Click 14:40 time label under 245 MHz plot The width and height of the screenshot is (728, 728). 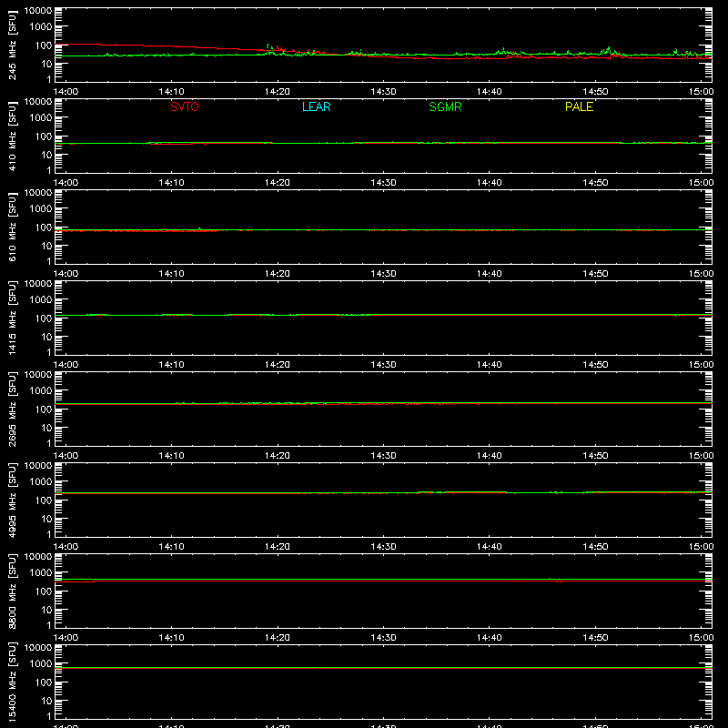(490, 92)
